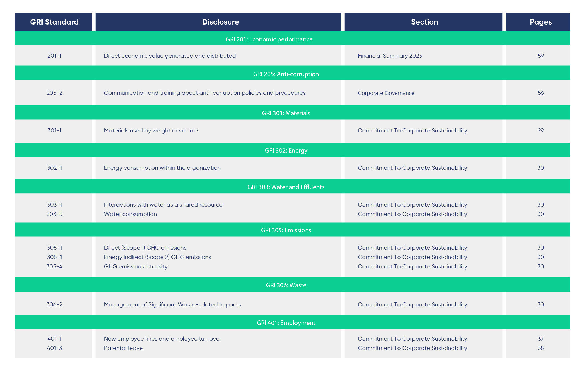Click the 303-1 standard code

tap(54, 205)
